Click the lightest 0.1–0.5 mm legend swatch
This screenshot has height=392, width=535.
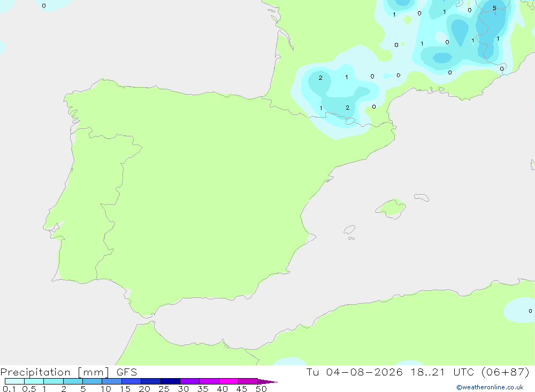pyautogui.click(x=14, y=381)
